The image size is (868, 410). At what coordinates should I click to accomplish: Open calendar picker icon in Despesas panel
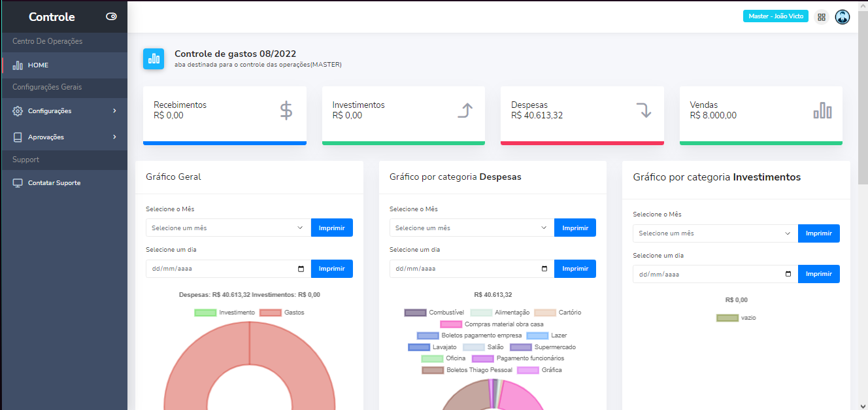tap(544, 269)
